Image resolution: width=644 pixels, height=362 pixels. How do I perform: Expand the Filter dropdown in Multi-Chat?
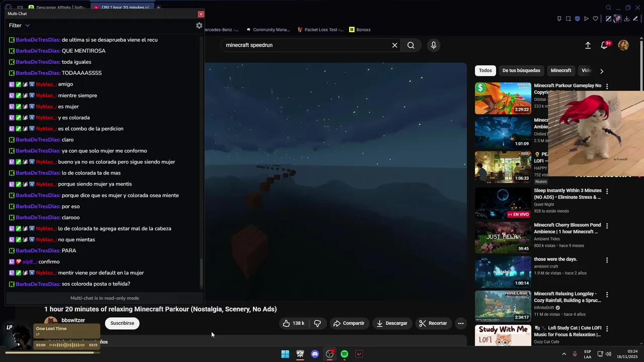pos(19,25)
